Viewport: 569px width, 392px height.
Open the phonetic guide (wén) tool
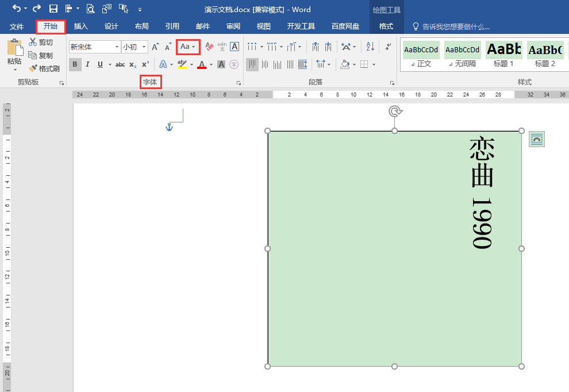pos(222,47)
